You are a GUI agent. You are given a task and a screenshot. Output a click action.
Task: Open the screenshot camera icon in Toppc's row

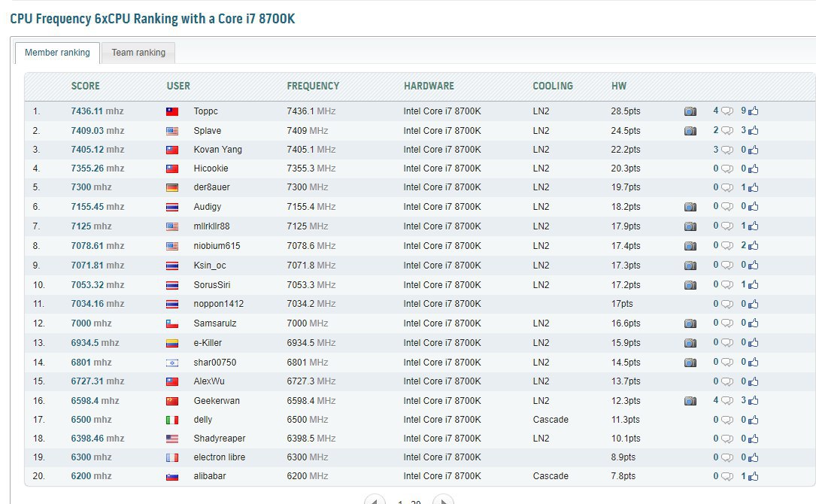pyautogui.click(x=690, y=111)
